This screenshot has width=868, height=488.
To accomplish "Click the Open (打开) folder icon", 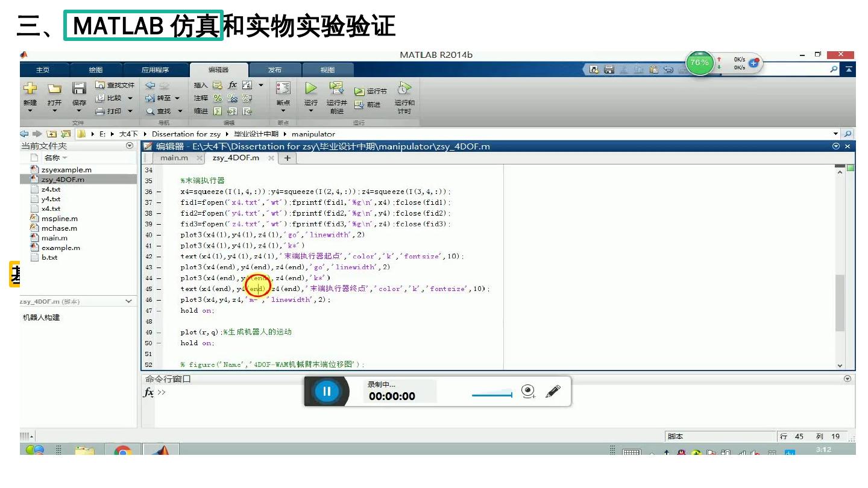I will [x=54, y=89].
